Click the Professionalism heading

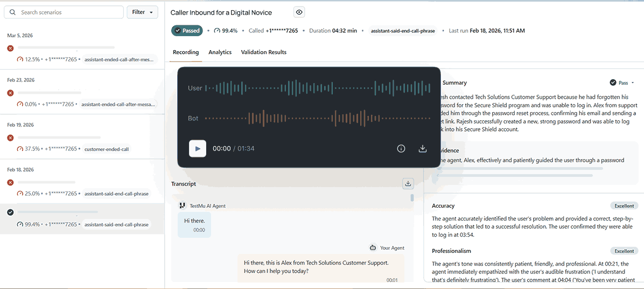[451, 251]
